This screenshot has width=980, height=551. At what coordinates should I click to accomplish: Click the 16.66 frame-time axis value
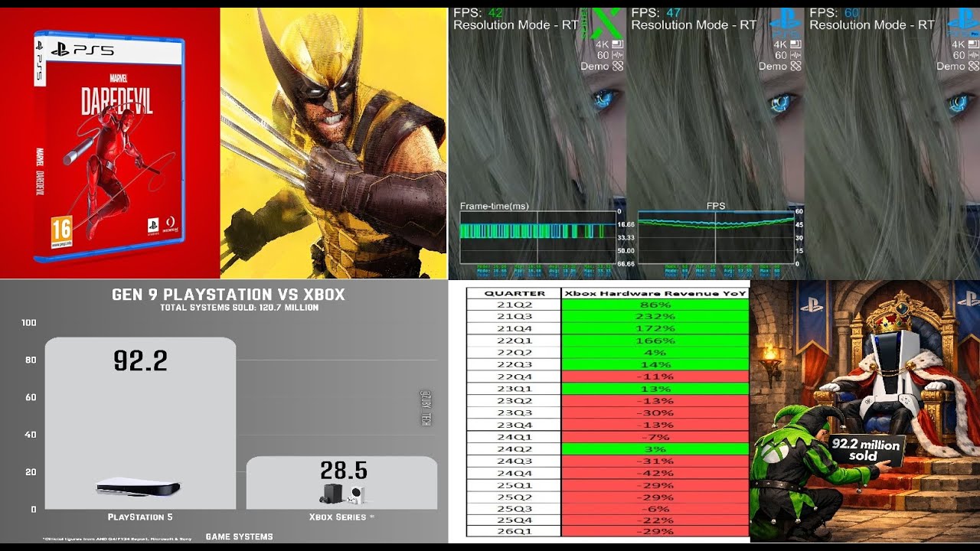(626, 224)
